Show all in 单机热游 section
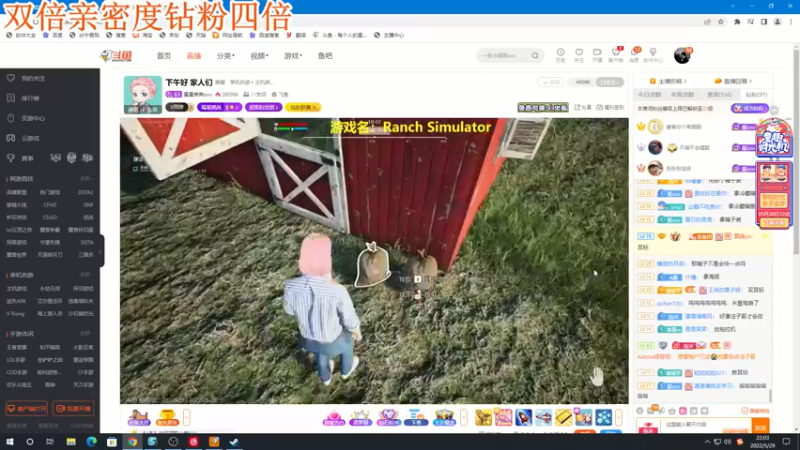Viewport: 800px width, 450px height. (x=86, y=274)
